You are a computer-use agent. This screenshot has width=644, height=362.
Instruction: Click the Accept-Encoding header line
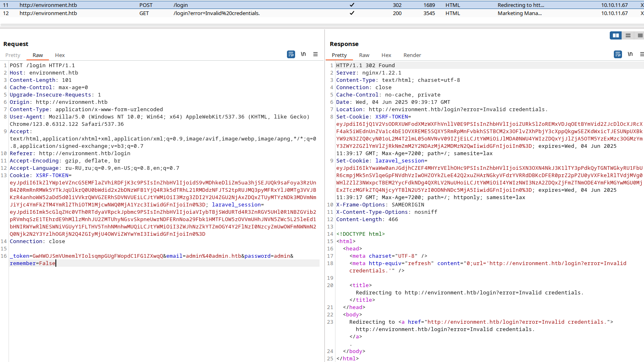65,160
